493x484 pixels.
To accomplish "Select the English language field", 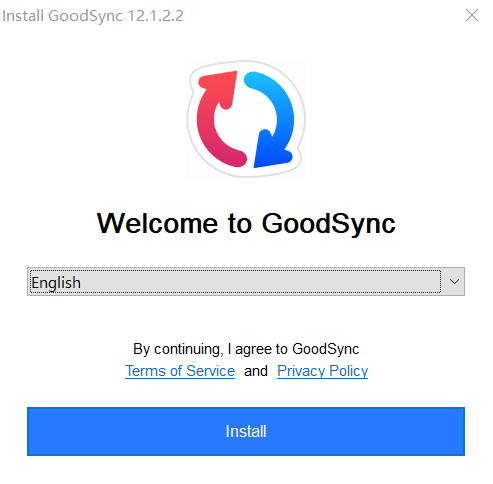I will [x=246, y=282].
